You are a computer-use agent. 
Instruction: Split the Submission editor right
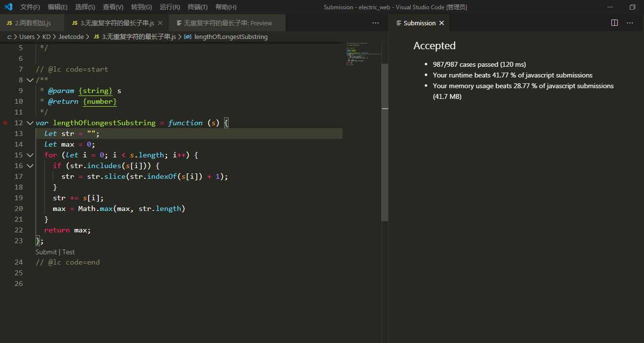615,23
